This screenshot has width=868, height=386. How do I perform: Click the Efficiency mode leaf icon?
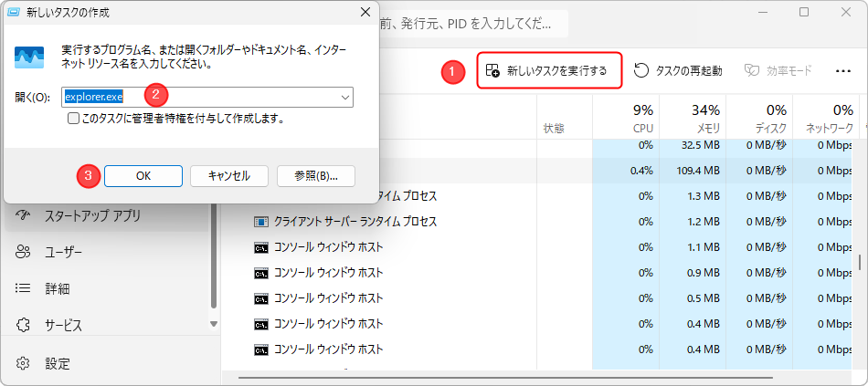point(751,70)
